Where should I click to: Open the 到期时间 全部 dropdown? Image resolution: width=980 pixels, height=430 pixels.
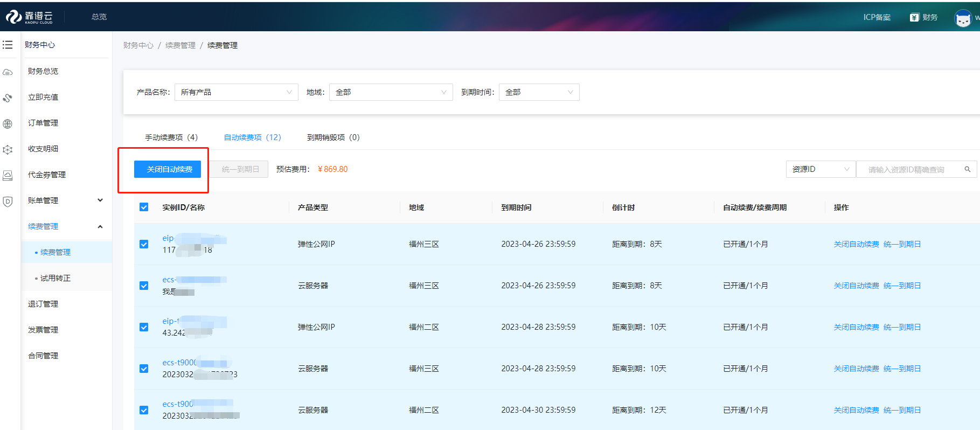539,92
